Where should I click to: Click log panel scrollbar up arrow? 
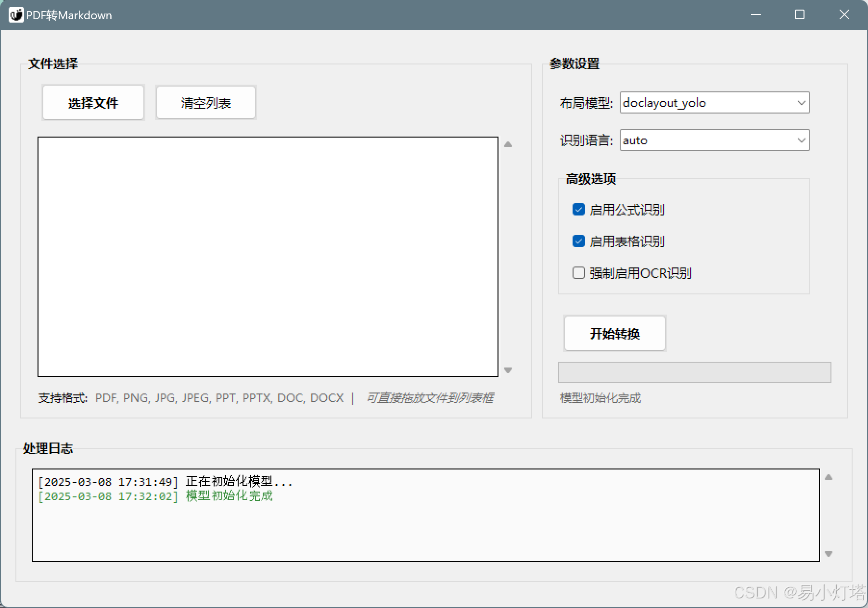point(829,477)
